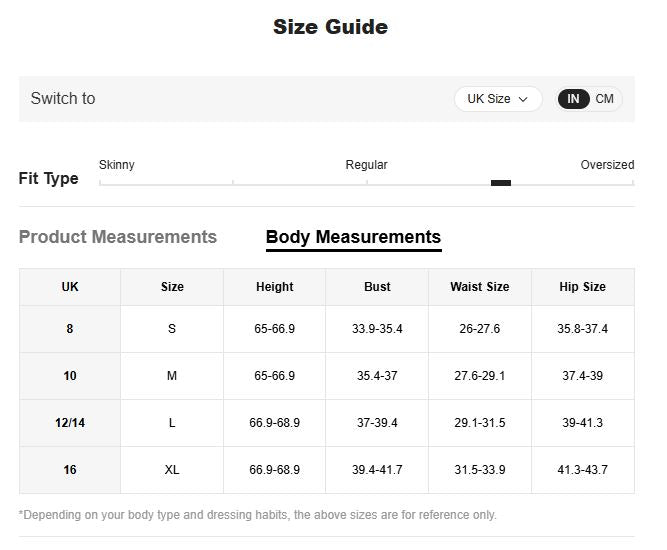Click the Waist Size column header
Viewport: 667px width, 550px height.
[479, 287]
